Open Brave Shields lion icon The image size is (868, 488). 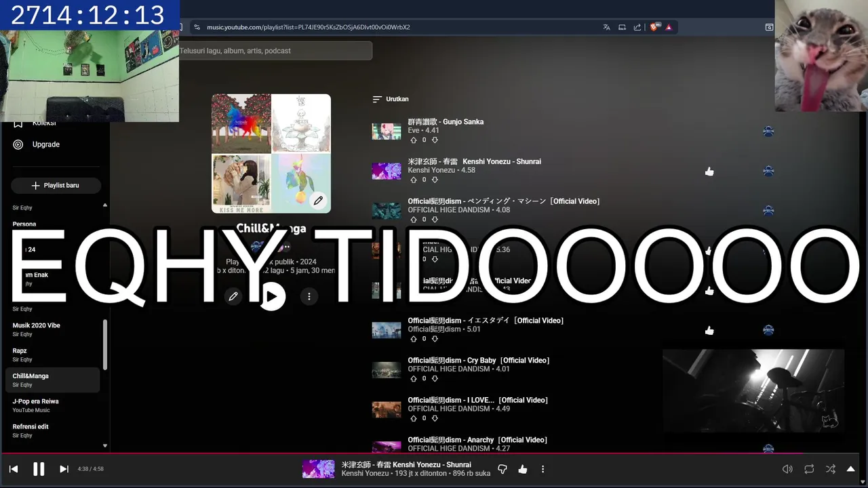(x=654, y=27)
